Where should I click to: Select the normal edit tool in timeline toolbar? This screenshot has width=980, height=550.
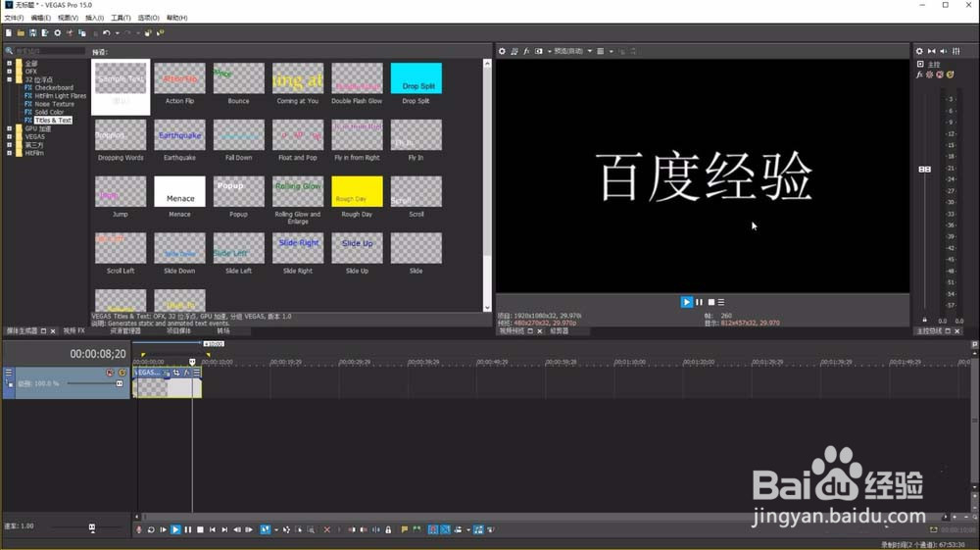(x=265, y=529)
